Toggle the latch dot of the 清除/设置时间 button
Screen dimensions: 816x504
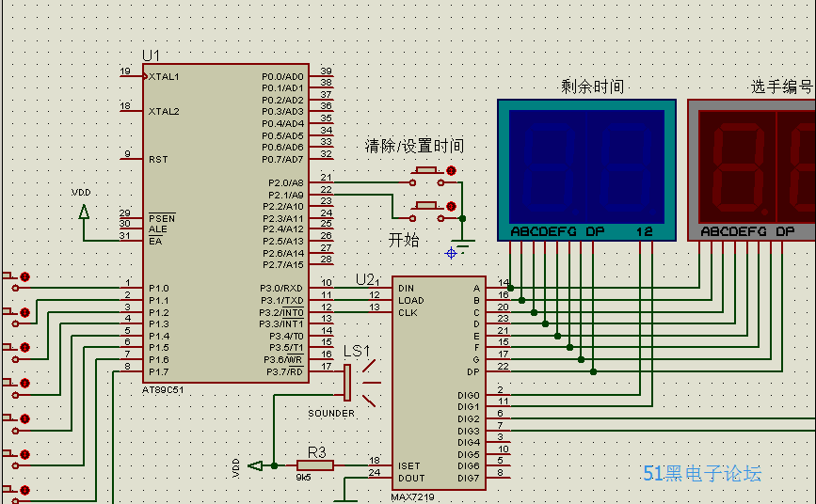tap(451, 170)
